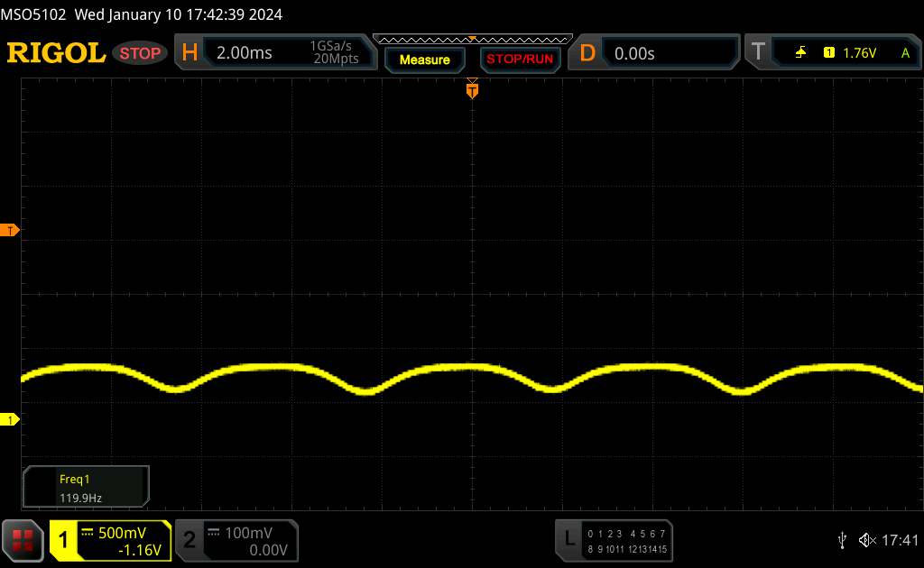The image size is (924, 568).
Task: Enable channel 2 at 100mV
Action: pyautogui.click(x=235, y=540)
